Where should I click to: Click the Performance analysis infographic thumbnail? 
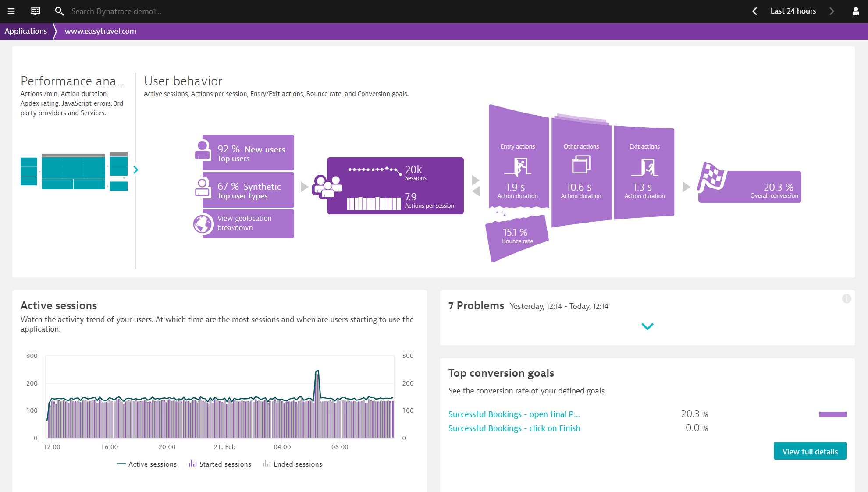coord(74,171)
